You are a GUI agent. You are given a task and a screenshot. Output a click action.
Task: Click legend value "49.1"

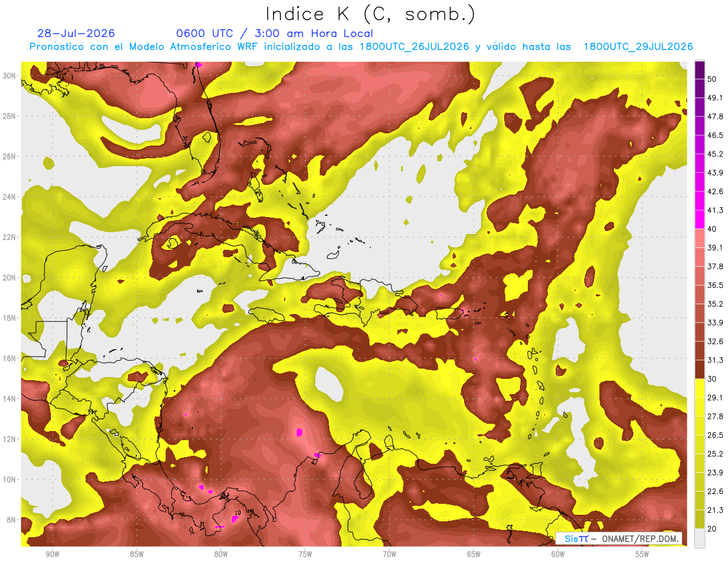point(715,98)
